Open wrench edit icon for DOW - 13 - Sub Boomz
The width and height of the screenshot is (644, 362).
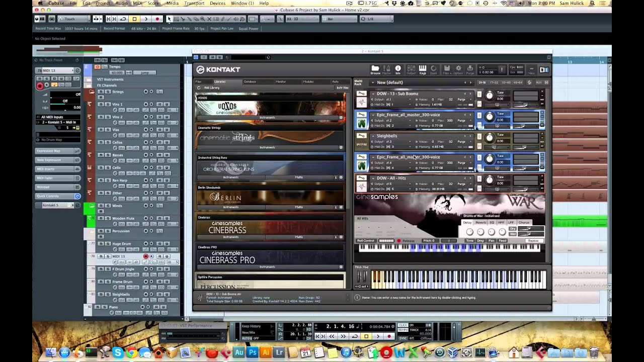point(361,94)
